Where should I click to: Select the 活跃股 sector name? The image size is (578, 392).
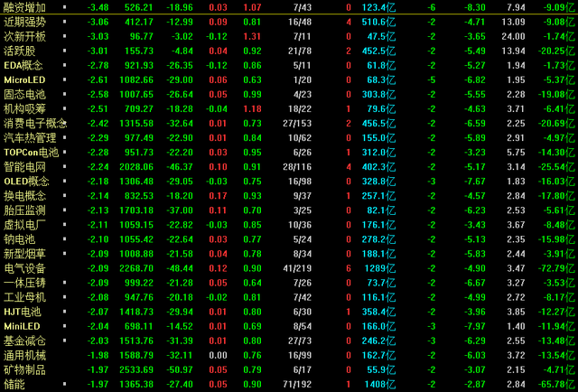click(20, 51)
